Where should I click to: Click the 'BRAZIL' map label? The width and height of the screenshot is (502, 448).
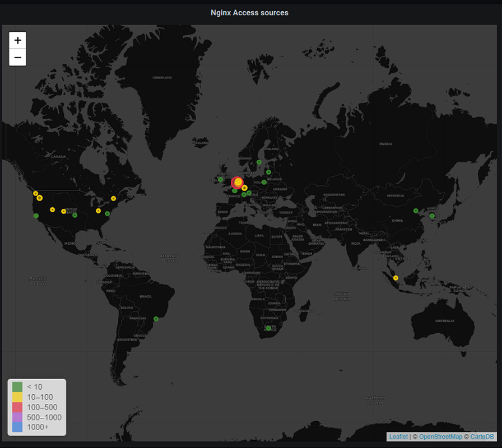point(146,296)
